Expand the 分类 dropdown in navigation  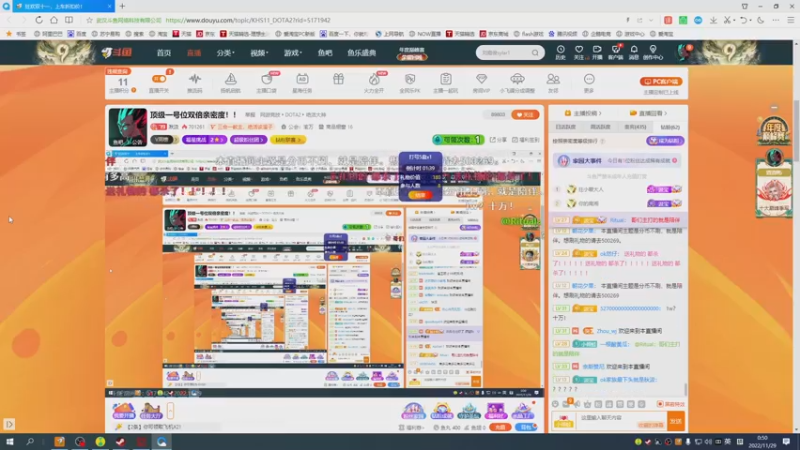(225, 53)
